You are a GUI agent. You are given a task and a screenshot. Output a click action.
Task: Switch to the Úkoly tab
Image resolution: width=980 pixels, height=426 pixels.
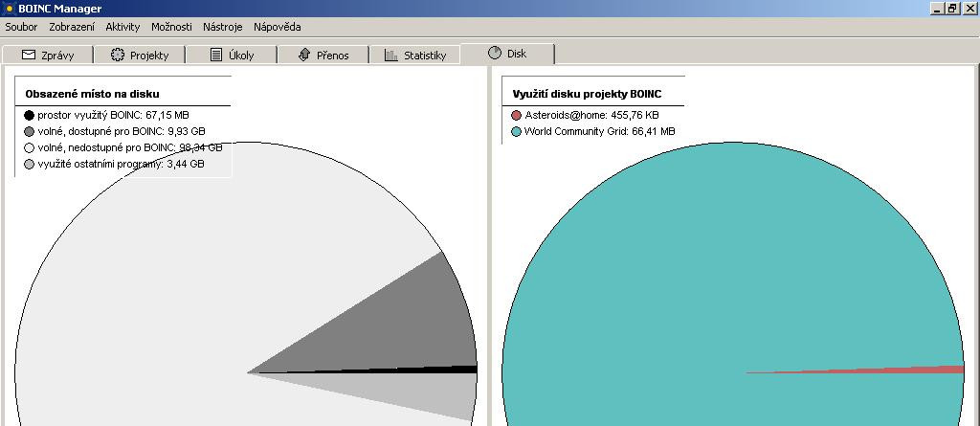coord(232,56)
